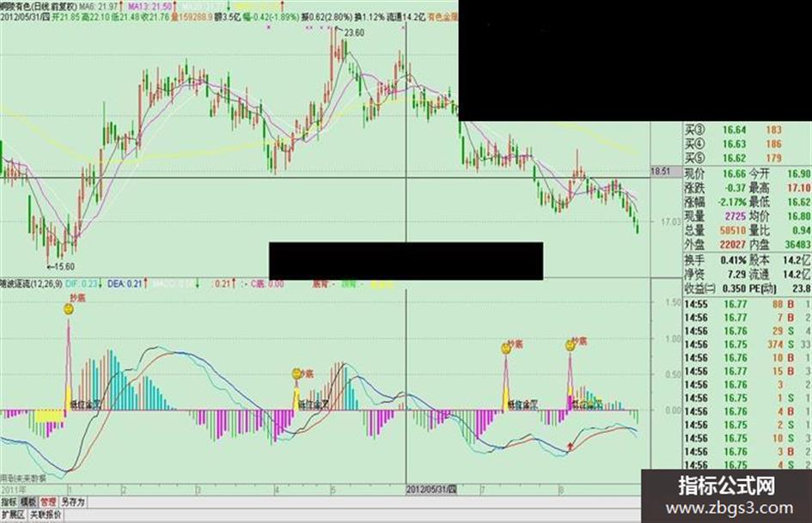Click the 涨幅 -2.17% value
The image size is (812, 523).
[733, 202]
